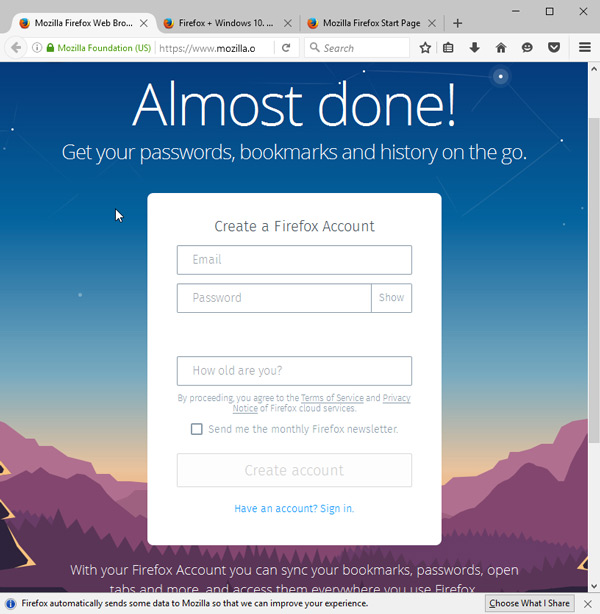Save page to Pocket icon
The image size is (600, 614).
554,48
